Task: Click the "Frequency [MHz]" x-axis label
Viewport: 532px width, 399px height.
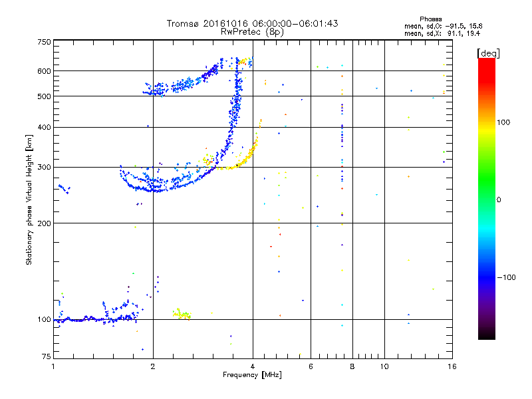Action: tap(252, 375)
